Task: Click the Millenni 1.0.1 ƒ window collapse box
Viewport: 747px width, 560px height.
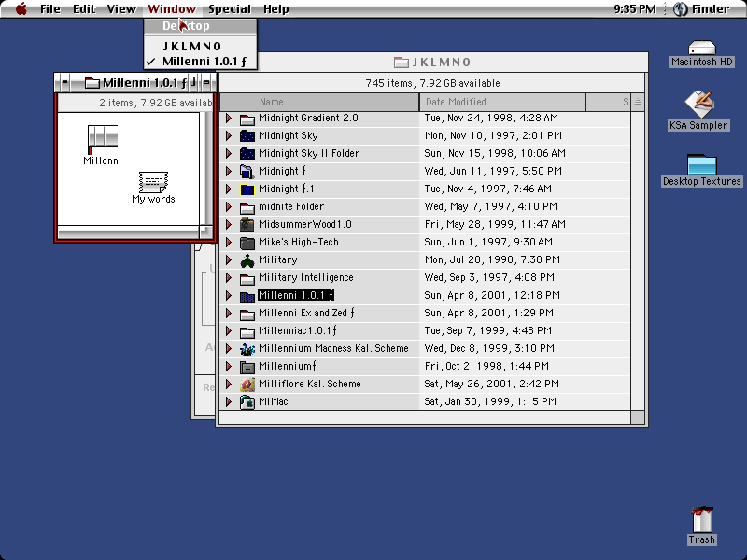Action: [206, 83]
